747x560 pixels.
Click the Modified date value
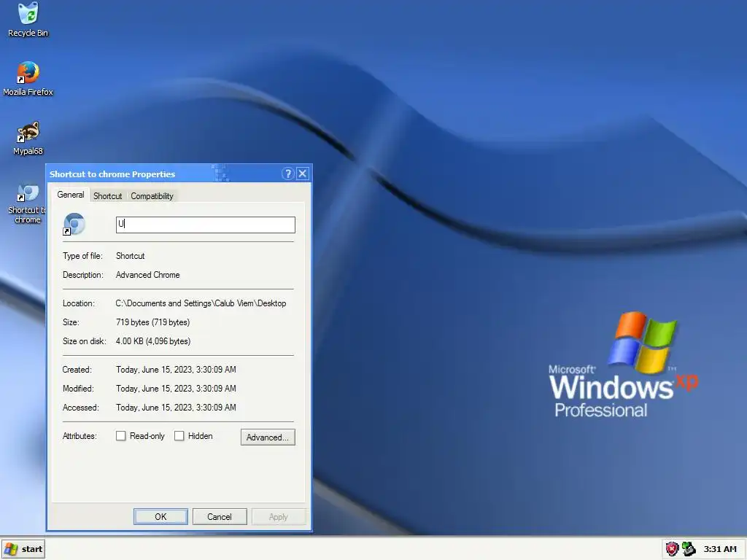pyautogui.click(x=176, y=389)
